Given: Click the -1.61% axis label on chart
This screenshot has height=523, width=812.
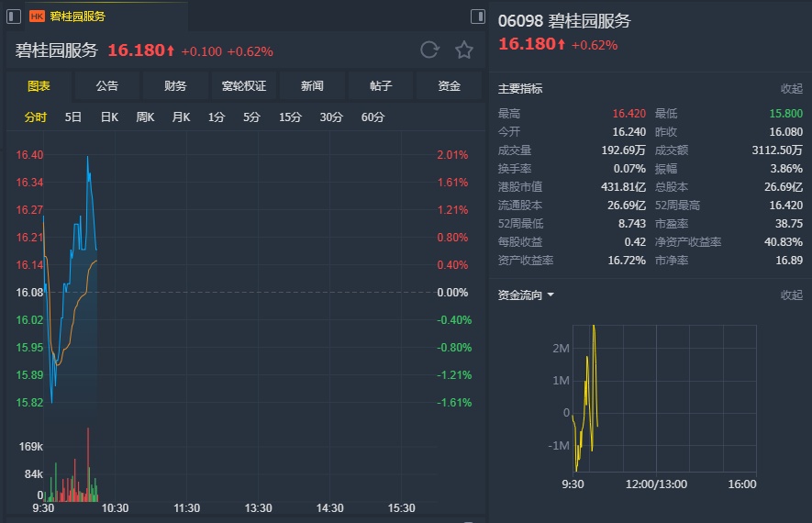Looking at the screenshot, I should click(453, 403).
